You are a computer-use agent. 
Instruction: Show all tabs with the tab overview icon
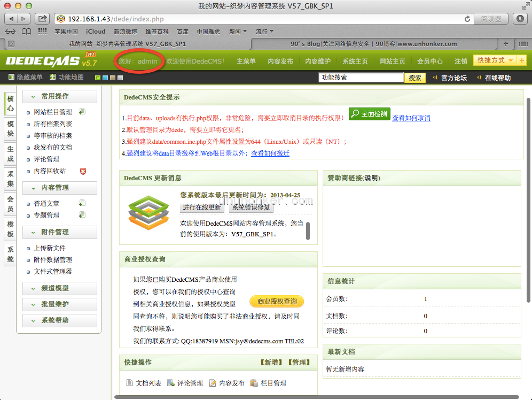click(x=523, y=44)
